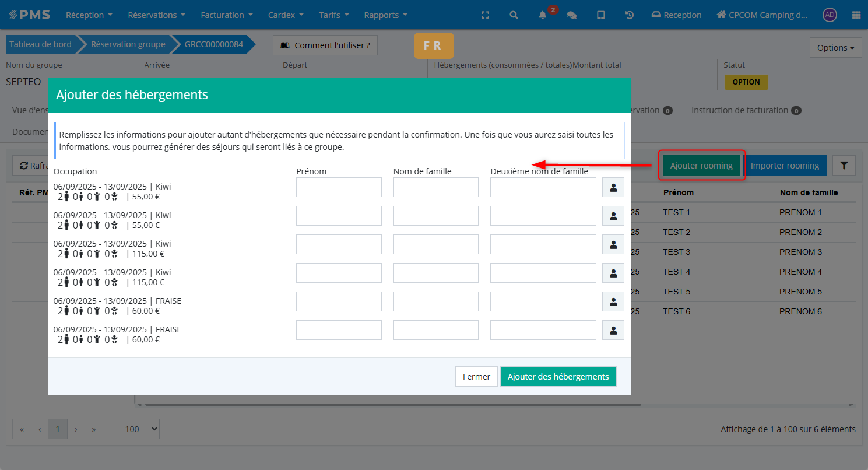Open the Rapports menu

385,15
